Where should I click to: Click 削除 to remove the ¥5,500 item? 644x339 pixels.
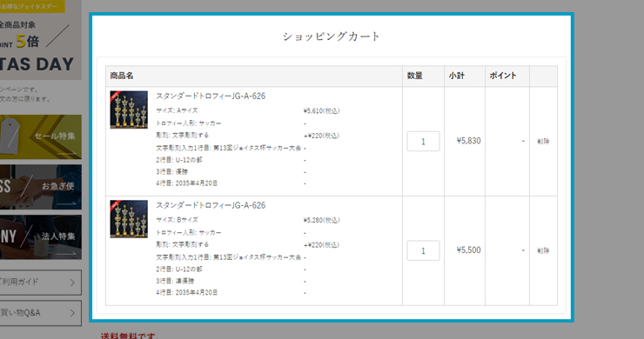pos(543,250)
